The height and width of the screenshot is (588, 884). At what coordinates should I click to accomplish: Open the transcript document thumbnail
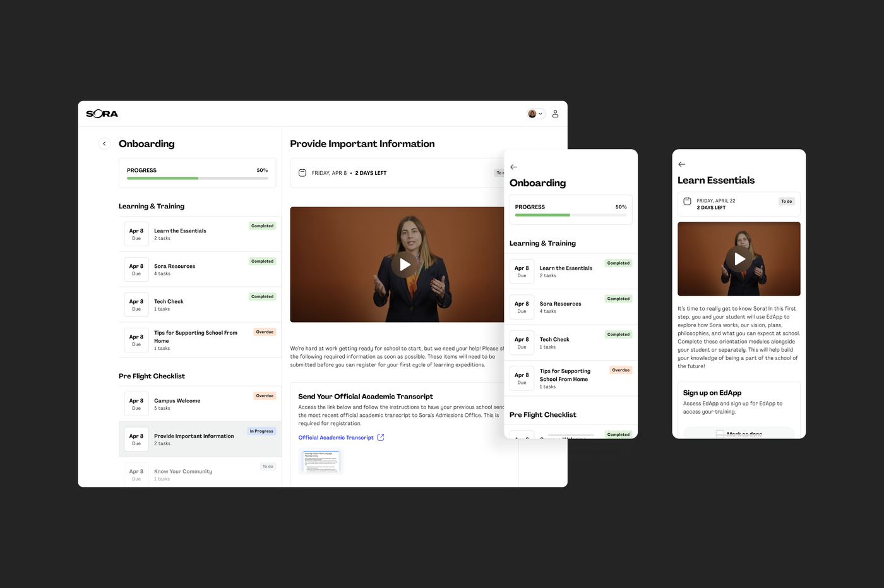point(321,462)
